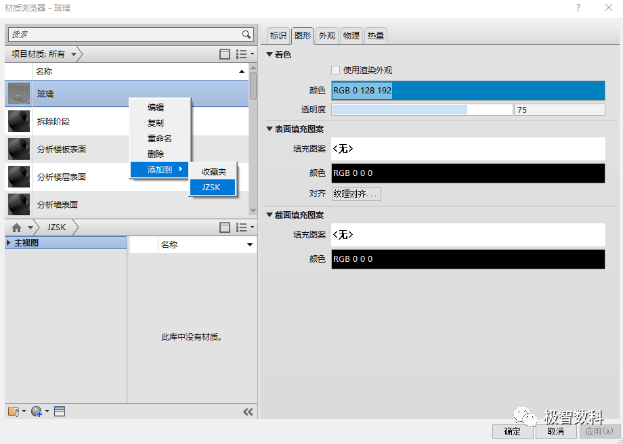
Task: Toggle JZSK library panel view icon
Action: click(x=224, y=227)
